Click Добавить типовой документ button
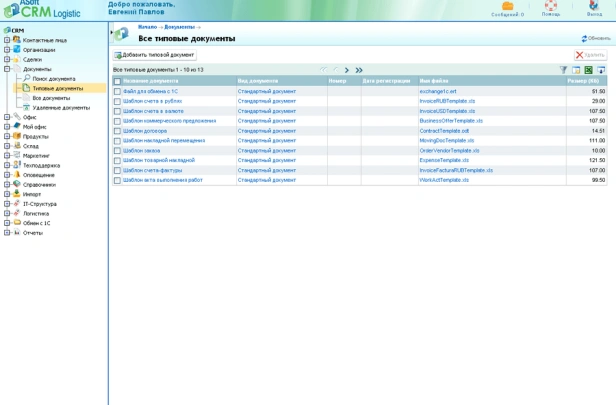Viewport: 616px width, 405px height. click(x=154, y=55)
